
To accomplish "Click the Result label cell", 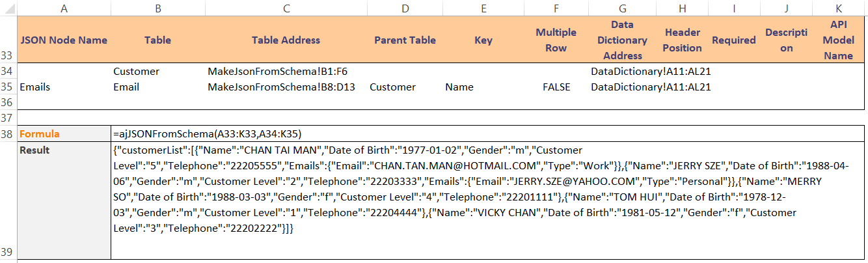I will pos(64,201).
